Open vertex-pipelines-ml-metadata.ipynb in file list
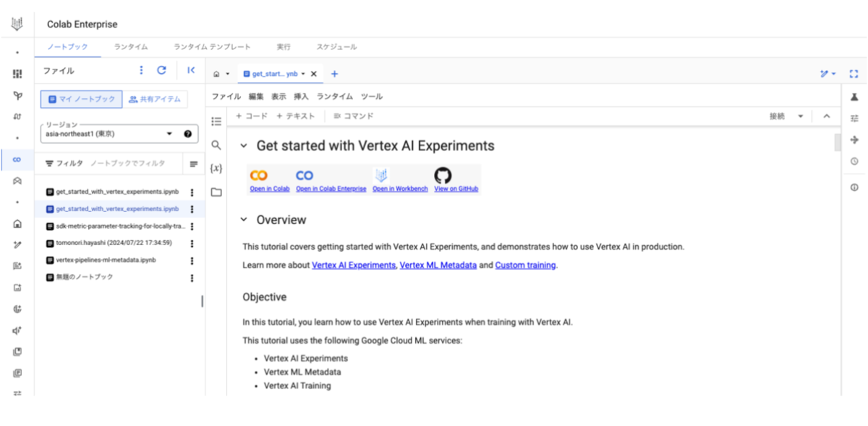This screenshot has height=426, width=868. point(106,261)
